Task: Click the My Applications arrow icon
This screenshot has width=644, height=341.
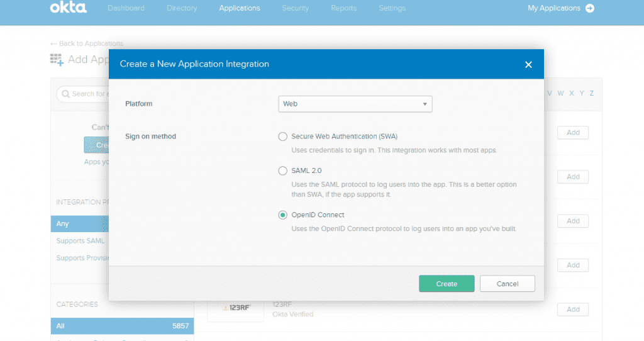Action: pos(590,8)
